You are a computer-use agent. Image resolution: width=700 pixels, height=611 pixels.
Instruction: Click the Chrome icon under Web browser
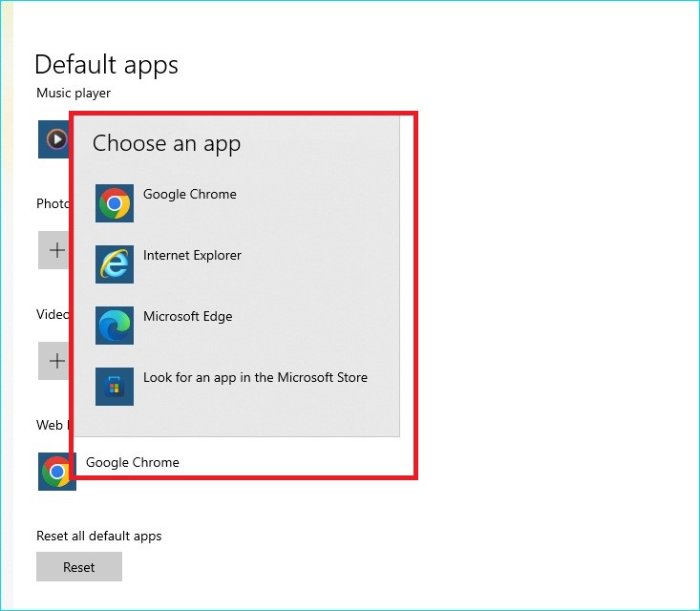[57, 472]
